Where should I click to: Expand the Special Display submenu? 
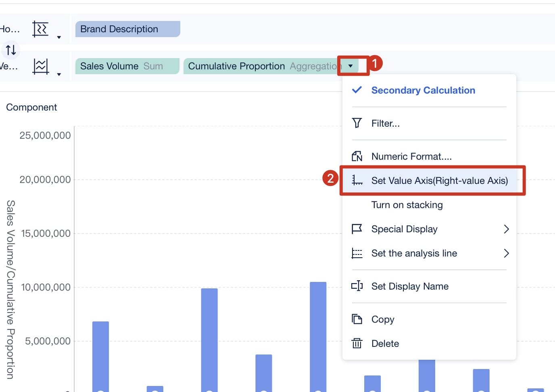pyautogui.click(x=429, y=229)
